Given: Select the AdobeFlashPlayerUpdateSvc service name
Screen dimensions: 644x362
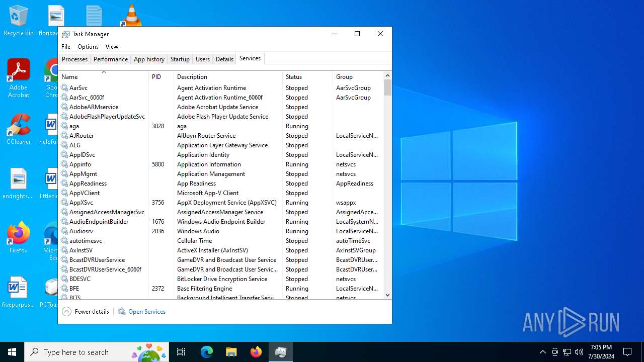Looking at the screenshot, I should [x=107, y=117].
